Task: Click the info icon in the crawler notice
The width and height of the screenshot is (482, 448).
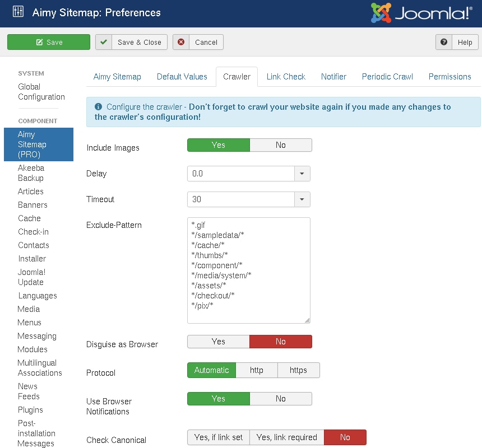Action: pyautogui.click(x=99, y=107)
